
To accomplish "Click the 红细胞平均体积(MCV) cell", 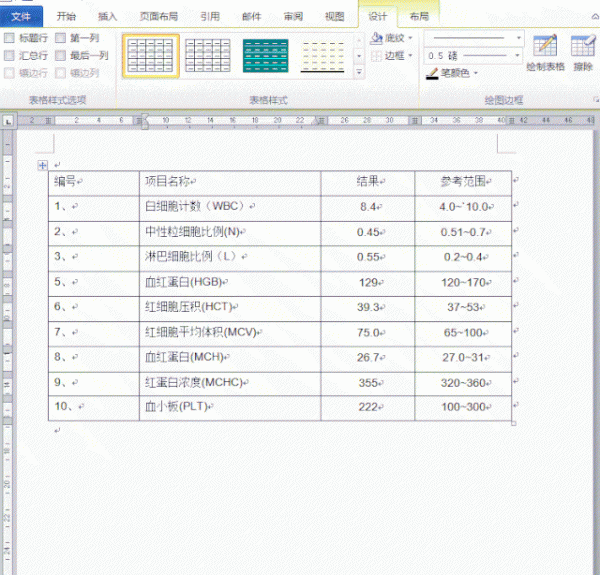I will pos(230,334).
